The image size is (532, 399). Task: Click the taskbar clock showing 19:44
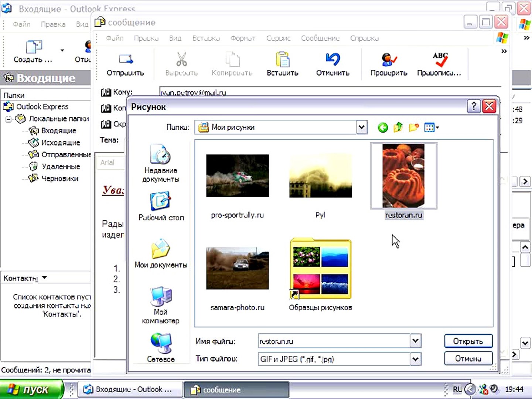(514, 389)
